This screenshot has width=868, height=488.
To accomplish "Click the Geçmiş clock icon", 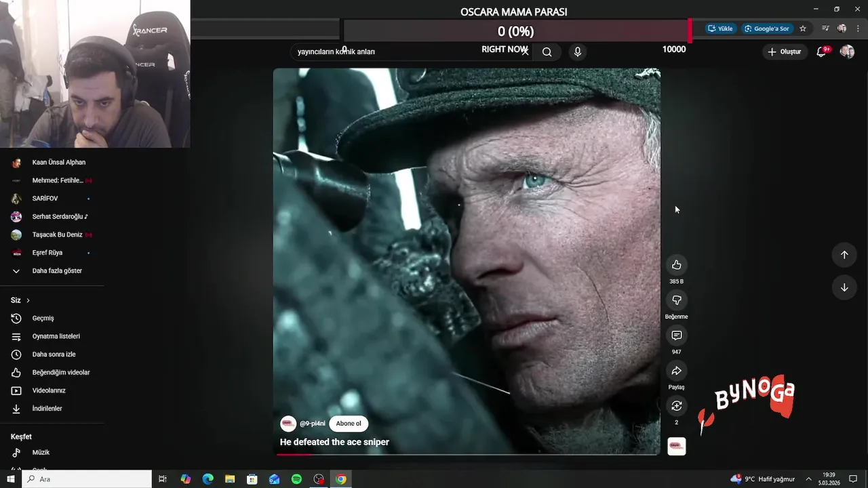I will tap(16, 318).
